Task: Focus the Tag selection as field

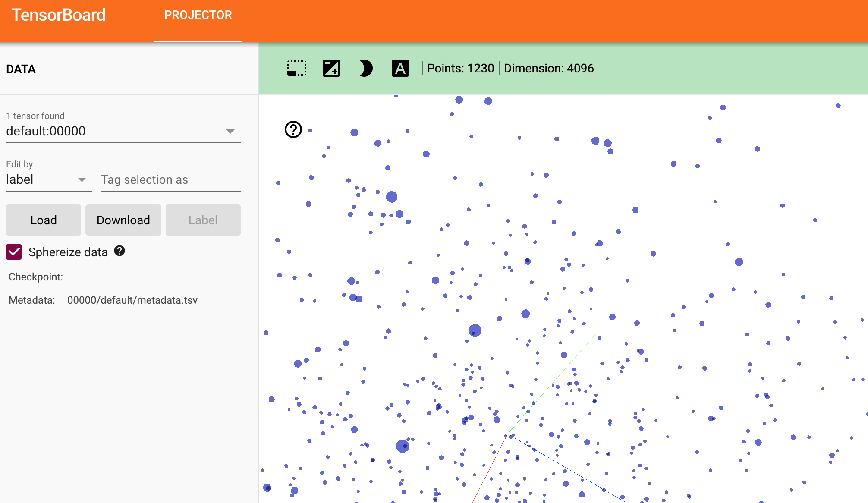Action: 170,179
